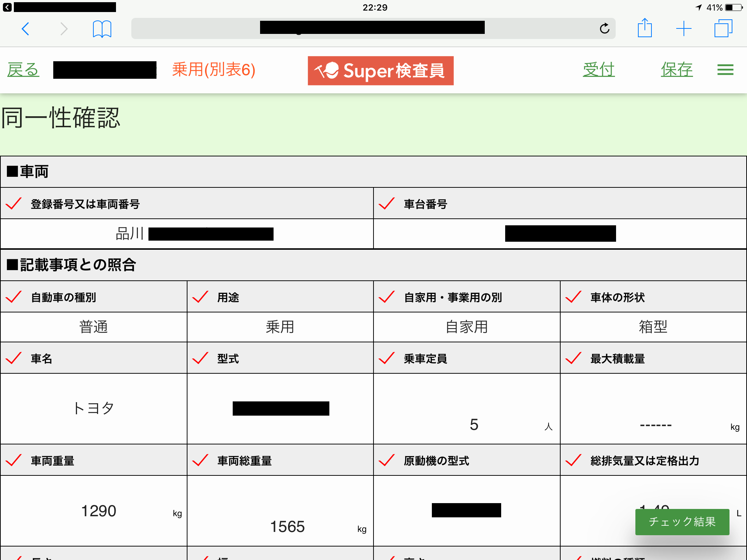Open the Safari bookmarks book icon
The height and width of the screenshot is (560, 747).
point(102,29)
